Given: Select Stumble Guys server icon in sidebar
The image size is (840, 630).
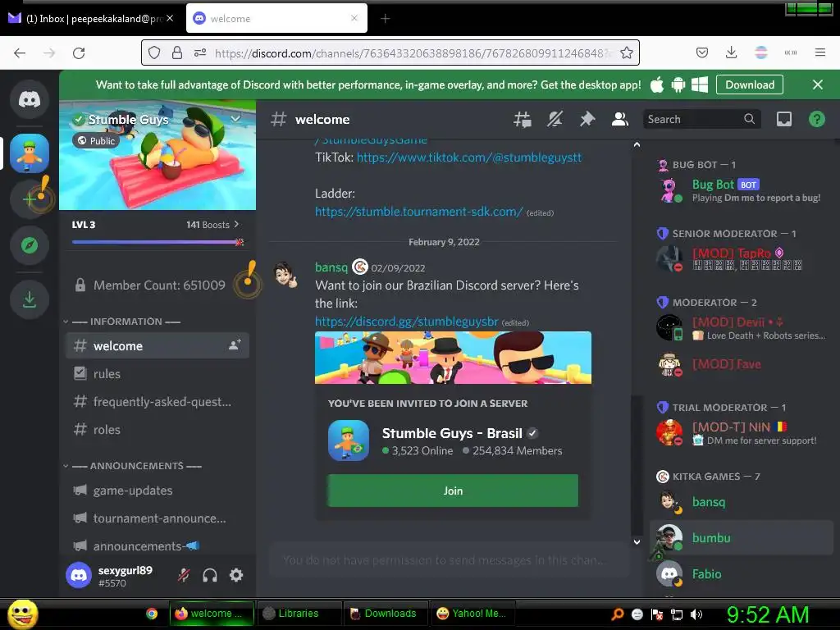Looking at the screenshot, I should point(30,153).
